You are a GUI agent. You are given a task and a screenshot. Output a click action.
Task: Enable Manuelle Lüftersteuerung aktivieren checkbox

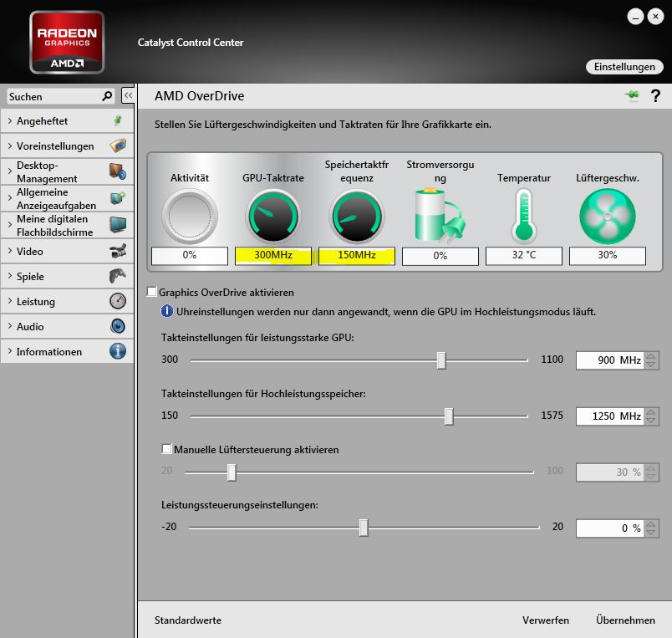coord(166,449)
